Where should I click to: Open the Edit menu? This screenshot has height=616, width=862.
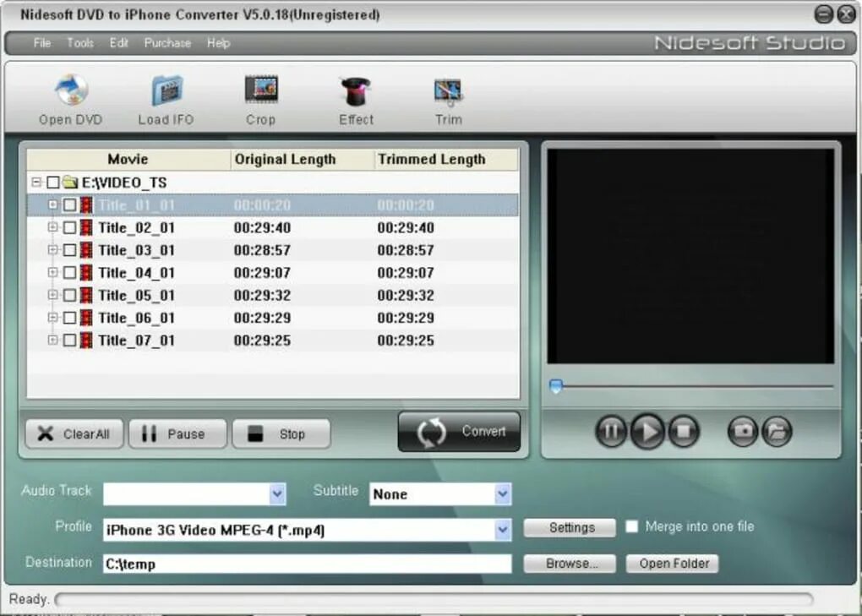coord(119,43)
